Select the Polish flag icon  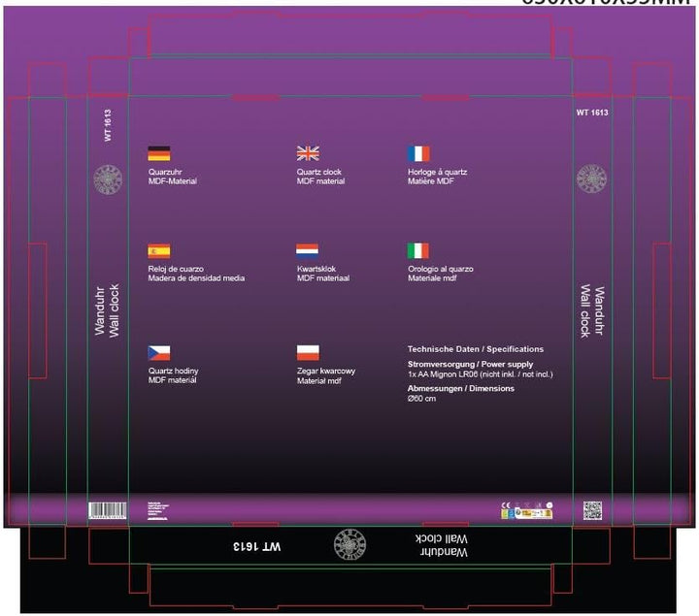(x=308, y=353)
